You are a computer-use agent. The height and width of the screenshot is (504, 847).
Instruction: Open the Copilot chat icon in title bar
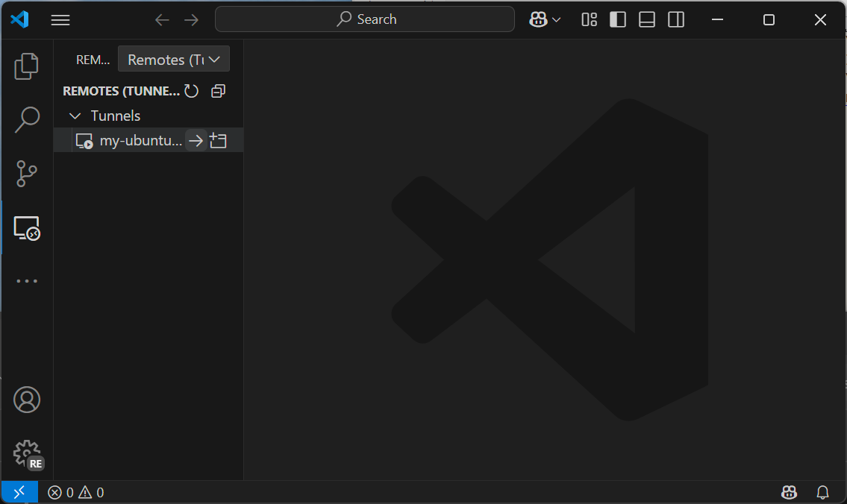coord(538,20)
